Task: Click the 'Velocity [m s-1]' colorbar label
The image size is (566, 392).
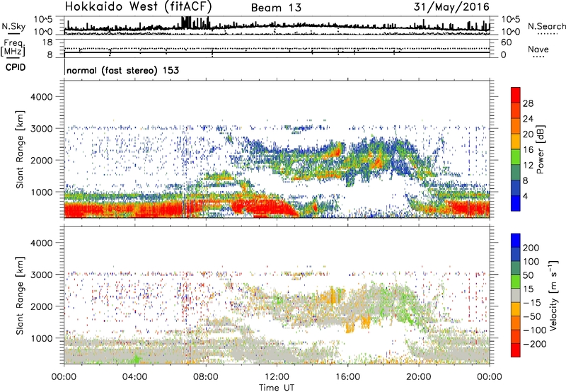Action: [x=553, y=295]
